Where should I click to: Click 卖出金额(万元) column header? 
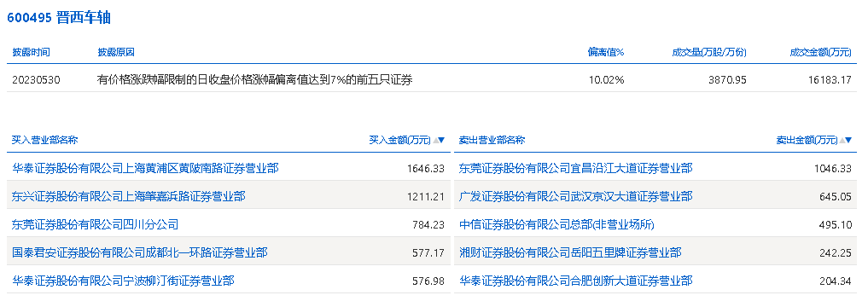[807, 141]
